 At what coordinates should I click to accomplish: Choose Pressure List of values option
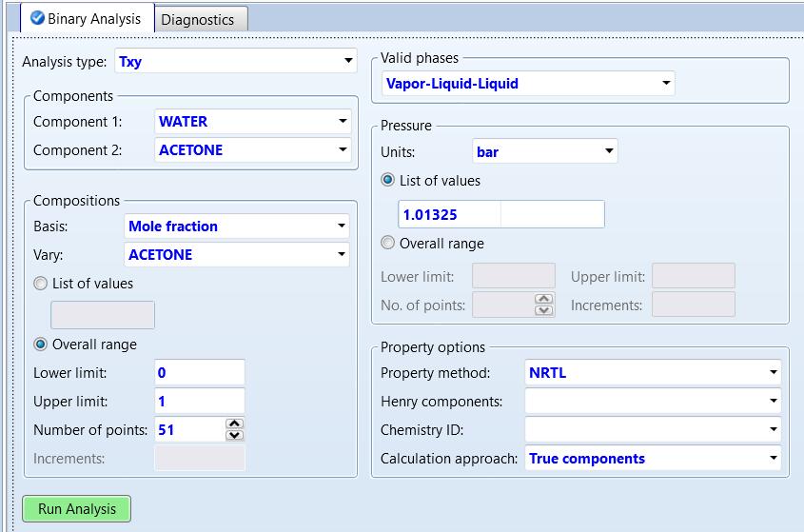388,180
